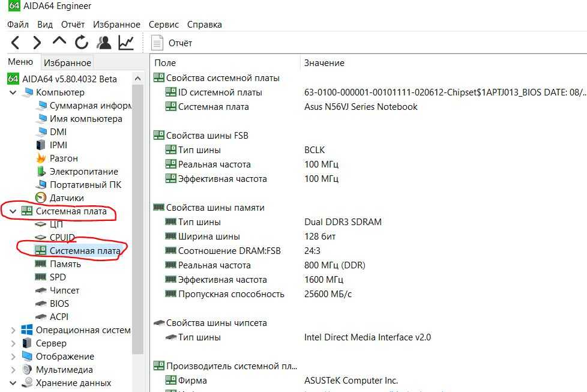Select the highlighted Системная плата child item

(77, 250)
